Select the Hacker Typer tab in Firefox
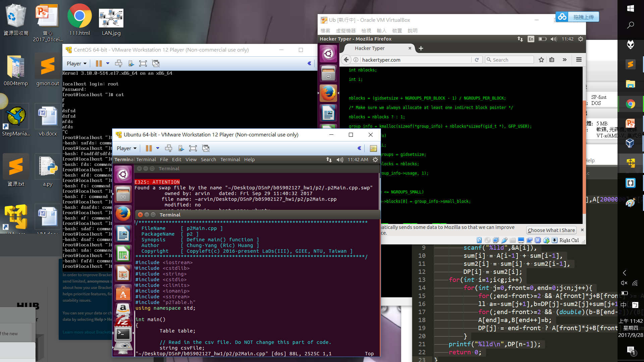This screenshot has height=362, width=644. (370, 48)
